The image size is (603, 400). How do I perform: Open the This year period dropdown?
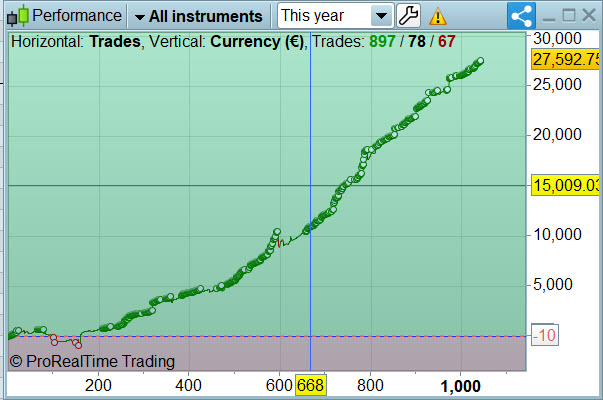(x=335, y=16)
